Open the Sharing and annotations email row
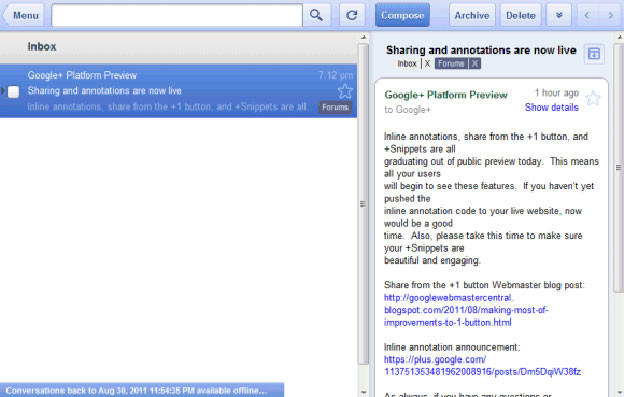Viewport: 624px width, 397px height. (178, 91)
